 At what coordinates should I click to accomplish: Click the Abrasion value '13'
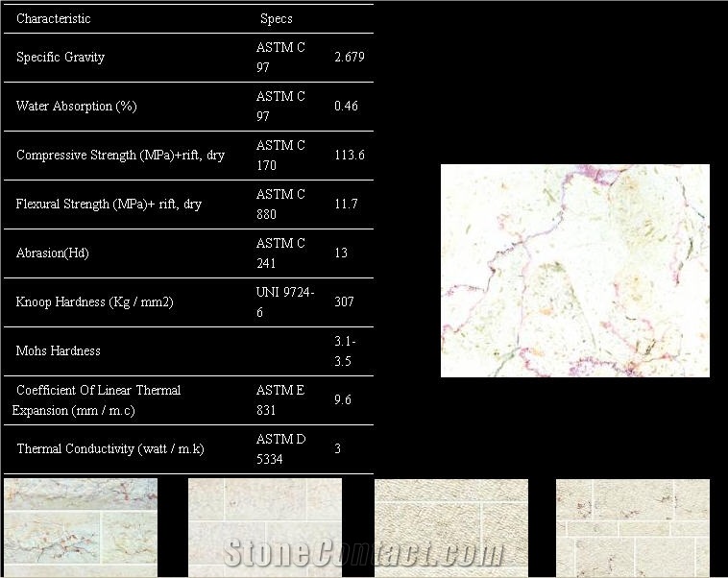click(x=341, y=253)
